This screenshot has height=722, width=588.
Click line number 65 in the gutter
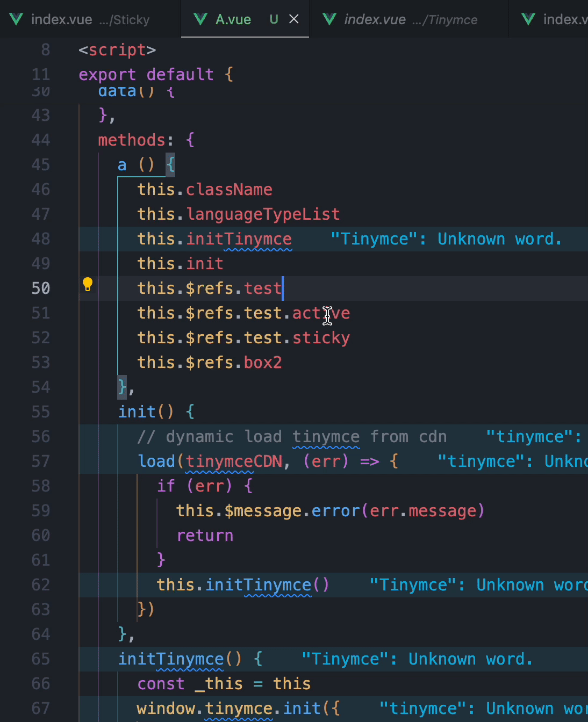tap(41, 659)
